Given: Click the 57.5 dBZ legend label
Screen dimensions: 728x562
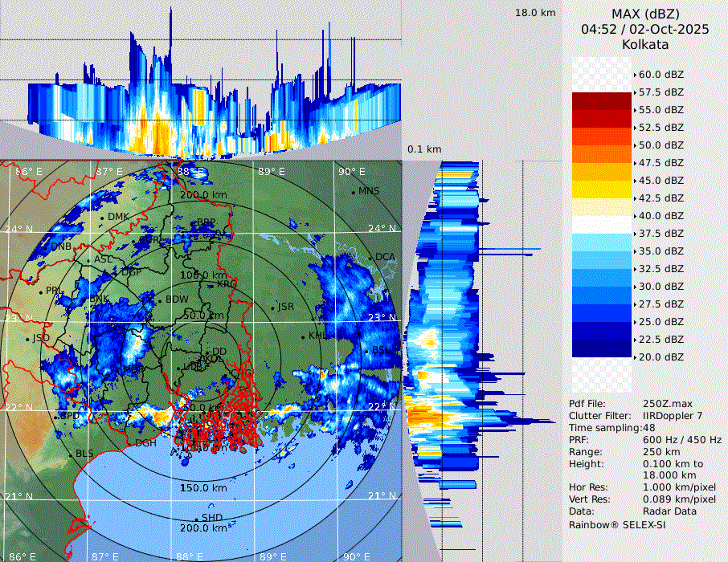Looking at the screenshot, I should [661, 92].
